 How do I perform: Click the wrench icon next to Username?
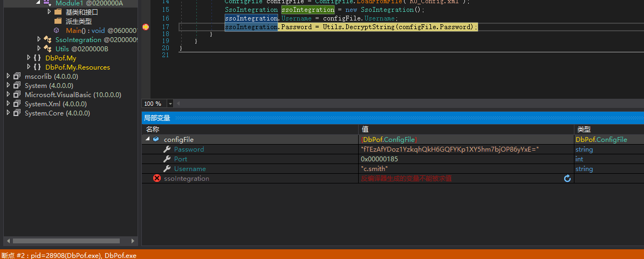167,169
